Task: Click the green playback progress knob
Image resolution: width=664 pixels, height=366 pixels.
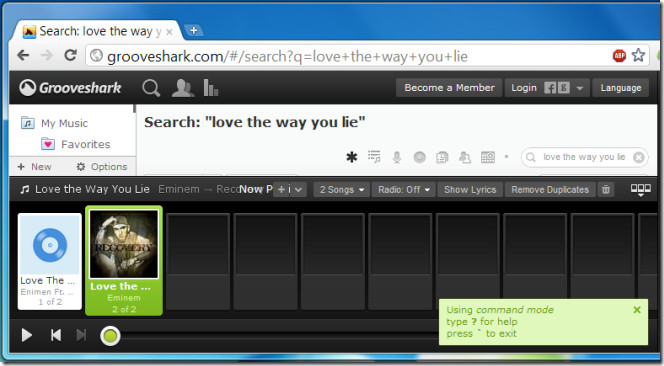Action: pos(110,336)
